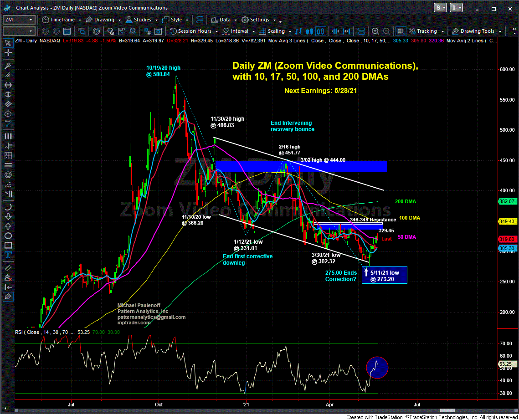The height and width of the screenshot is (420, 519).
Task: Click the Session Hours button
Action: tap(194, 31)
